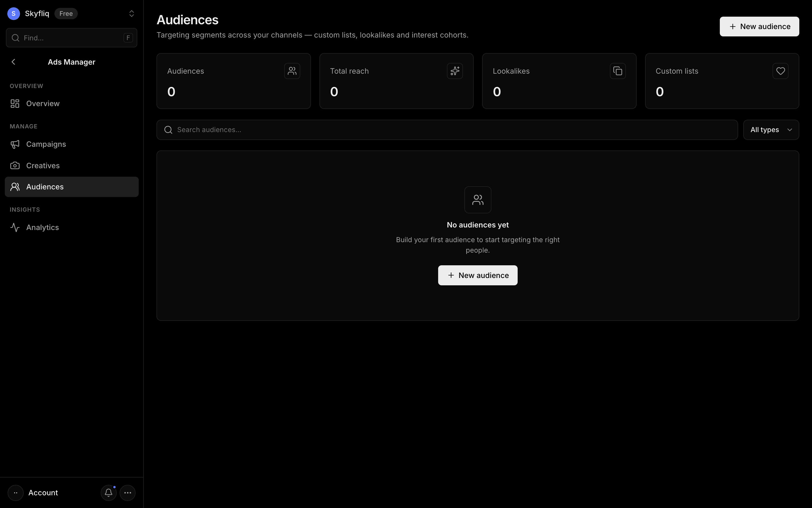Click the people icon on Audiences card
This screenshot has width=812, height=508.
pos(292,71)
